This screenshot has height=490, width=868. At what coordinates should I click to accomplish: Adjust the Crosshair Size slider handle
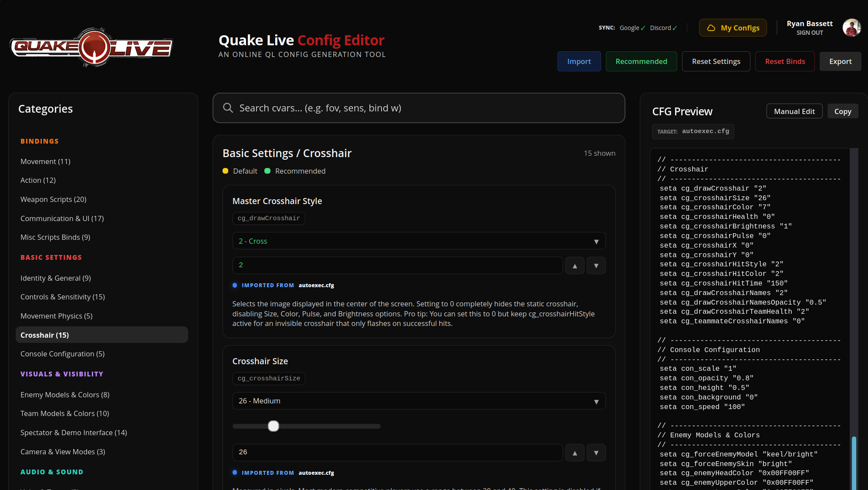click(x=273, y=426)
